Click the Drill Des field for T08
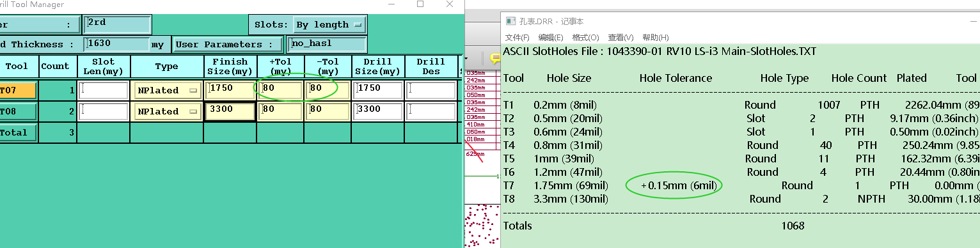Screen dimensions: 980x248 coord(431,111)
